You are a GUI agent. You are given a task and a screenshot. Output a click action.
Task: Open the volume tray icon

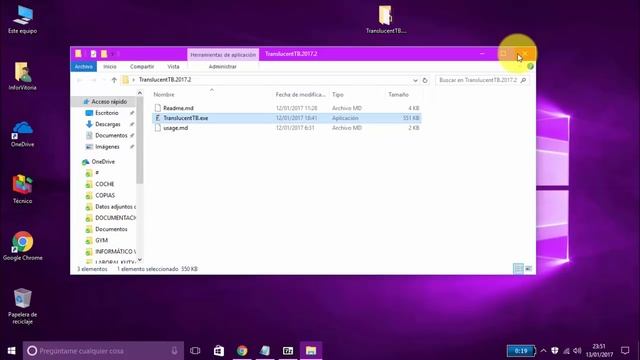coord(577,351)
